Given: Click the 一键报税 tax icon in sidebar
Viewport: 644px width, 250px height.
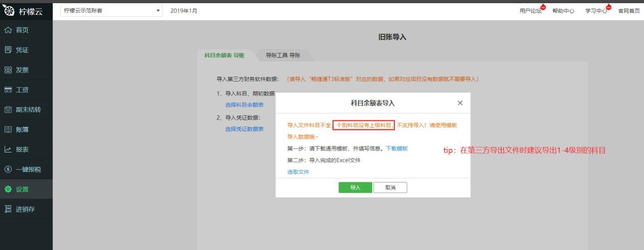Looking at the screenshot, I should click(x=8, y=169).
